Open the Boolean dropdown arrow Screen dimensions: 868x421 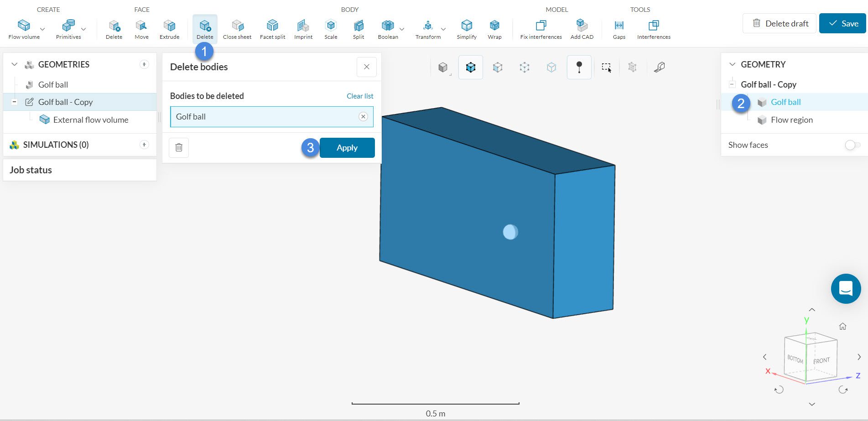[x=402, y=29]
